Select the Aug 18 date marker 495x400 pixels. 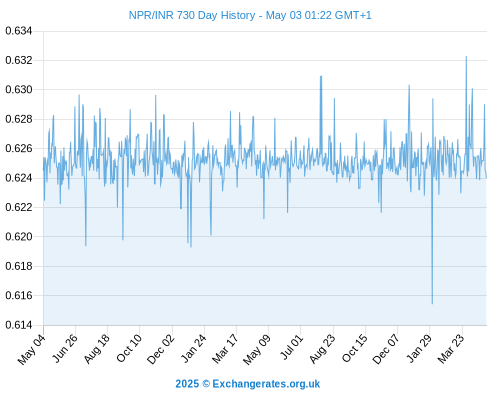click(x=97, y=349)
